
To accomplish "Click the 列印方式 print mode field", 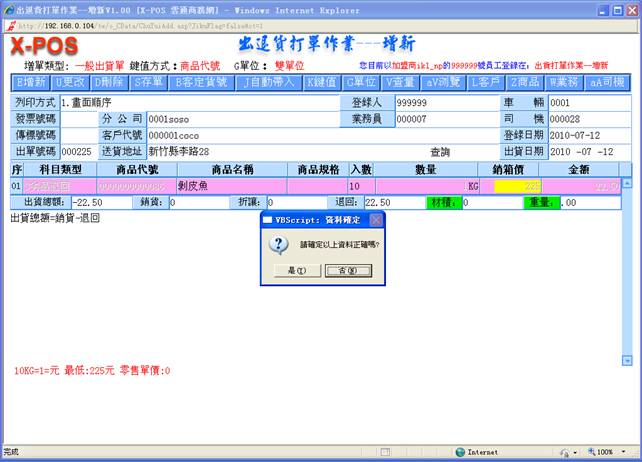I will (x=202, y=103).
